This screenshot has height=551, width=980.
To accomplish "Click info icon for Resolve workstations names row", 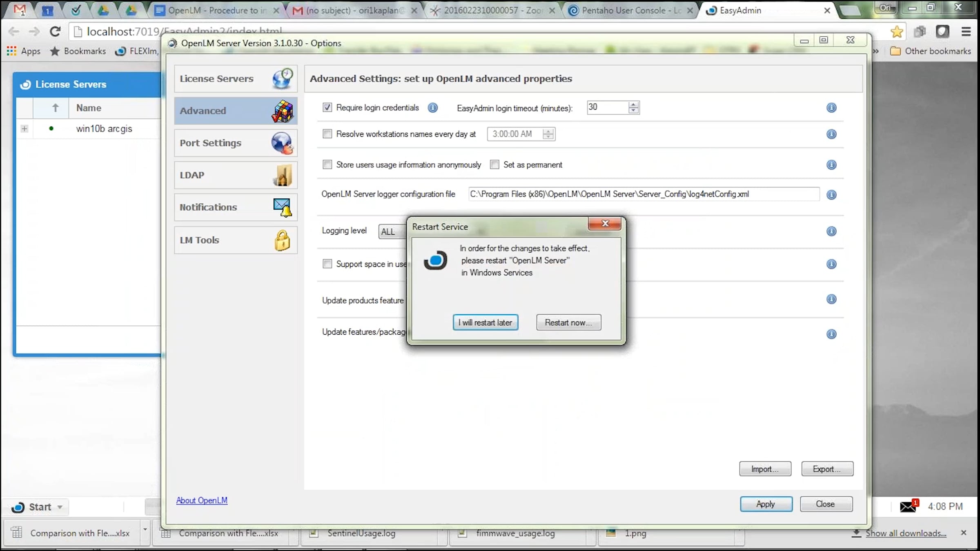I will click(x=831, y=134).
